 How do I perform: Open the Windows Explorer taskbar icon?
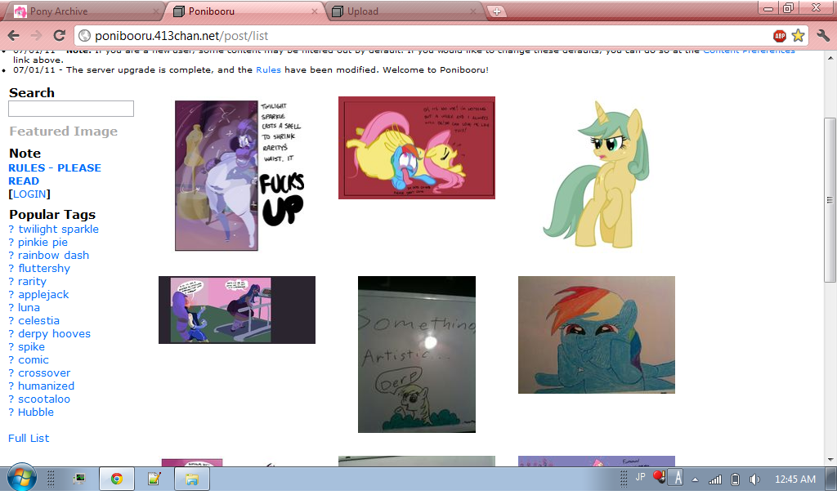pos(191,479)
